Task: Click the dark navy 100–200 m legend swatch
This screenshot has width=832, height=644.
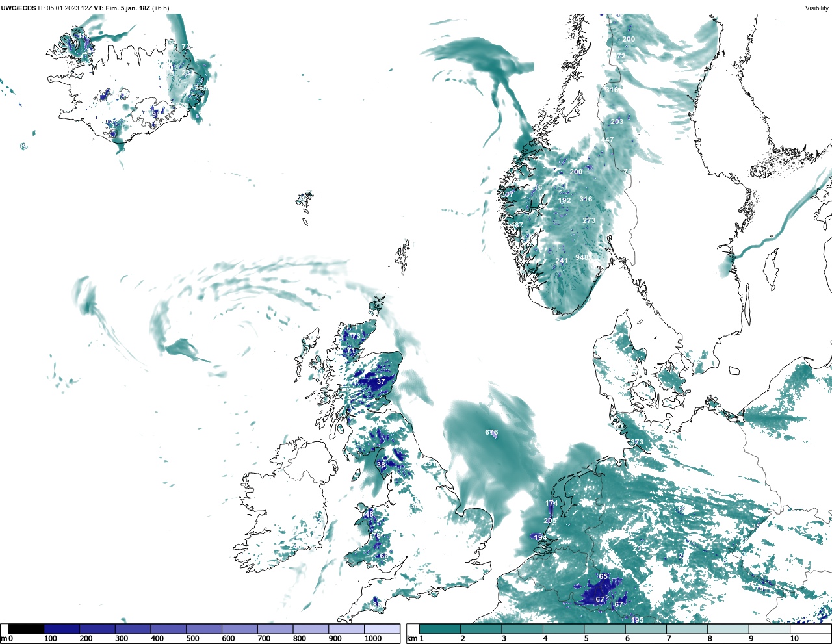Action: pos(62,629)
